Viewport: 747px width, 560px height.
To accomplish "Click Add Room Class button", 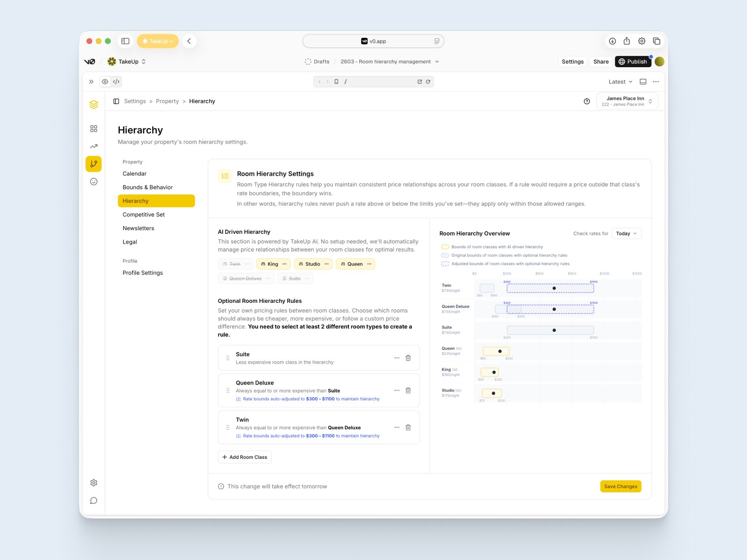I will pos(245,457).
